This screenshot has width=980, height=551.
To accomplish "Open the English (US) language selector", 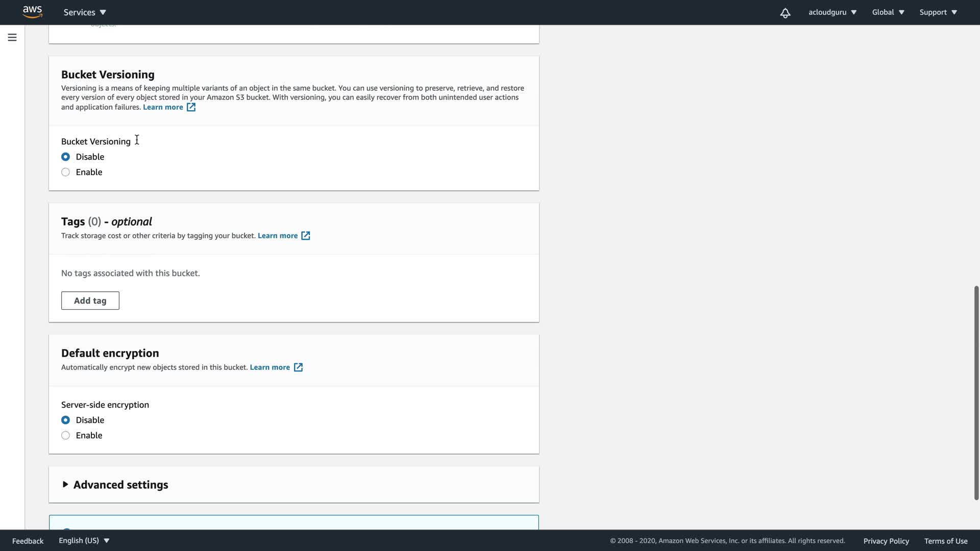I will tap(84, 541).
